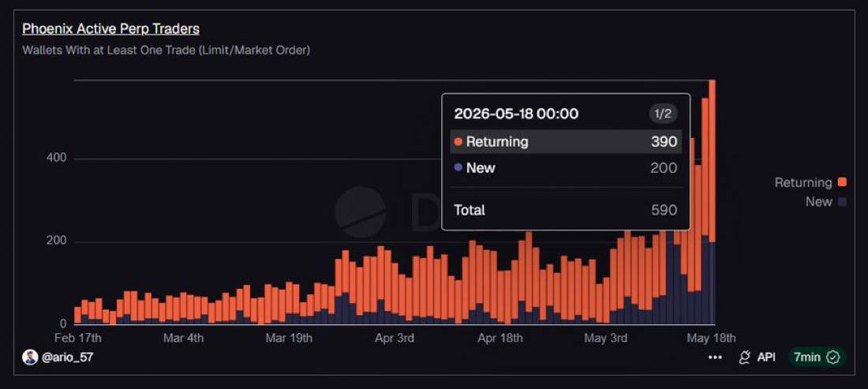
Task: Click the 1/2 tooltip page indicator
Action: tap(663, 114)
